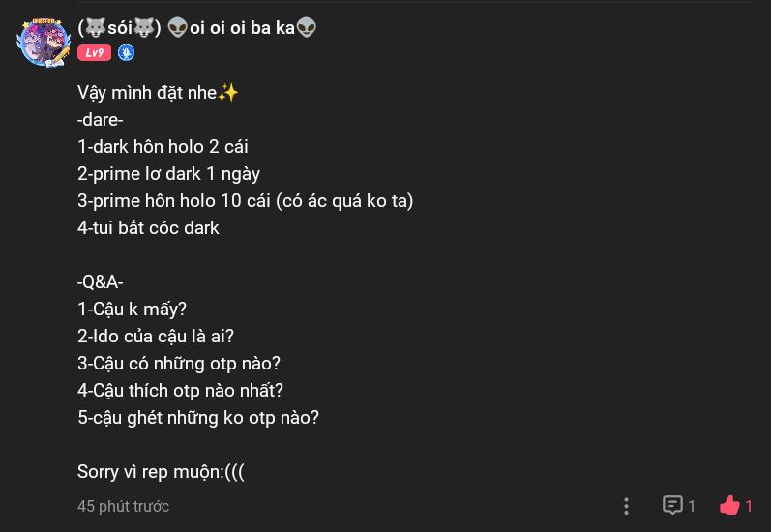
Task: Click the '-Q&A-' heading line
Action: [x=100, y=282]
